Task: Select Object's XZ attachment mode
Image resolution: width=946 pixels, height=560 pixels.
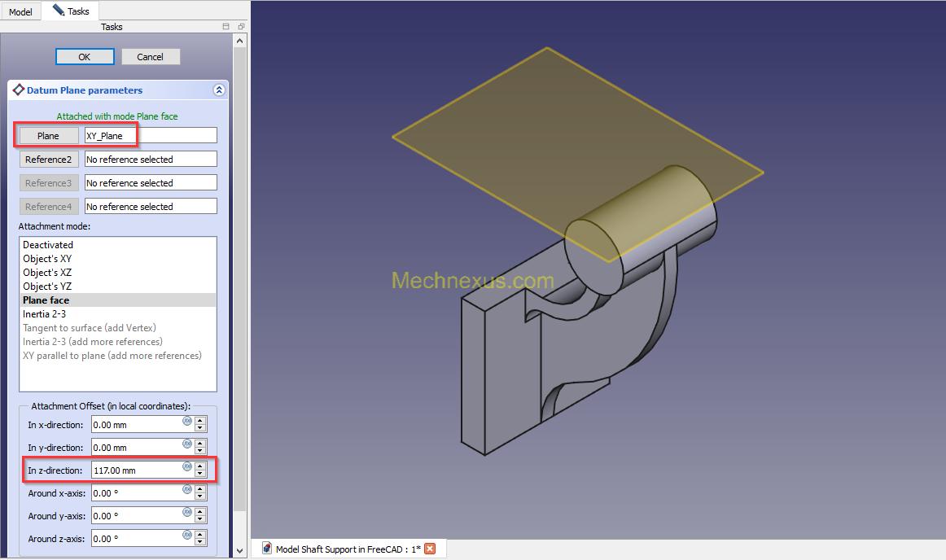Action: 118,272
